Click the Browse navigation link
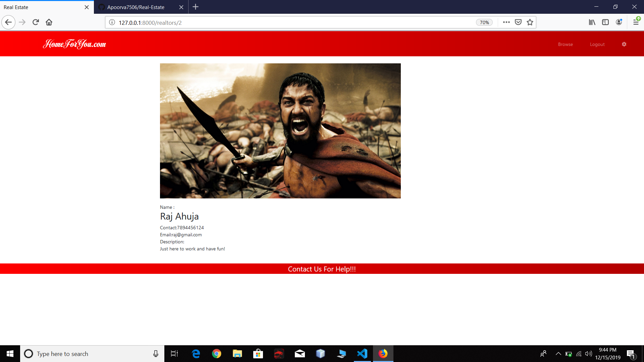This screenshot has height=362, width=644. click(565, 44)
